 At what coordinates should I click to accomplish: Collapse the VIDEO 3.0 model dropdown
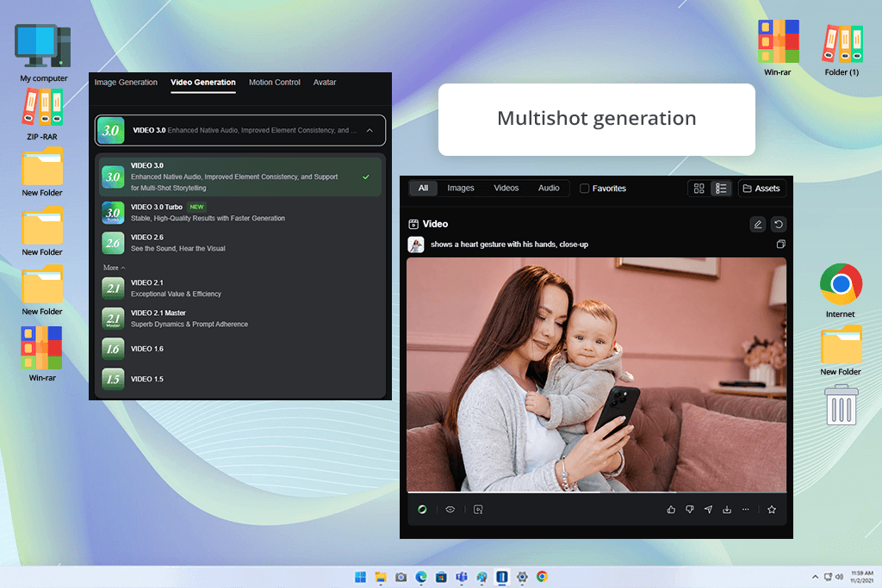point(370,130)
